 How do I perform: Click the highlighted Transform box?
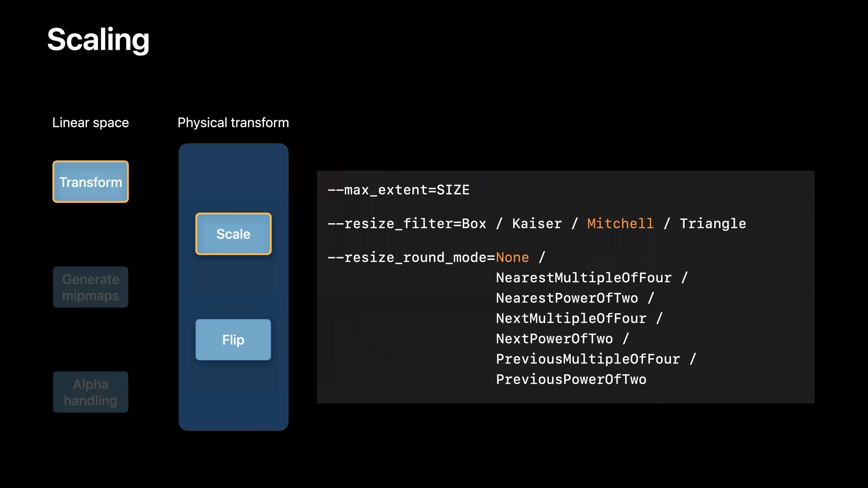click(x=90, y=182)
